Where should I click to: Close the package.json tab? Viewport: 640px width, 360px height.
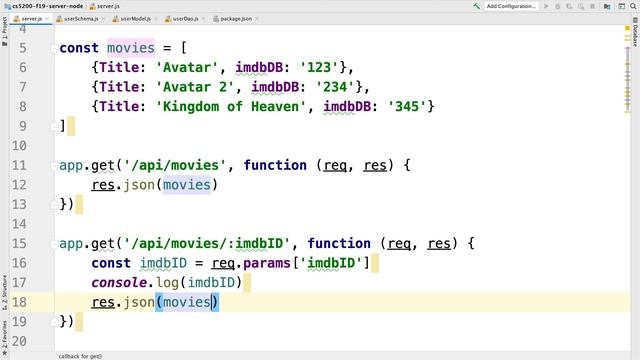click(256, 19)
